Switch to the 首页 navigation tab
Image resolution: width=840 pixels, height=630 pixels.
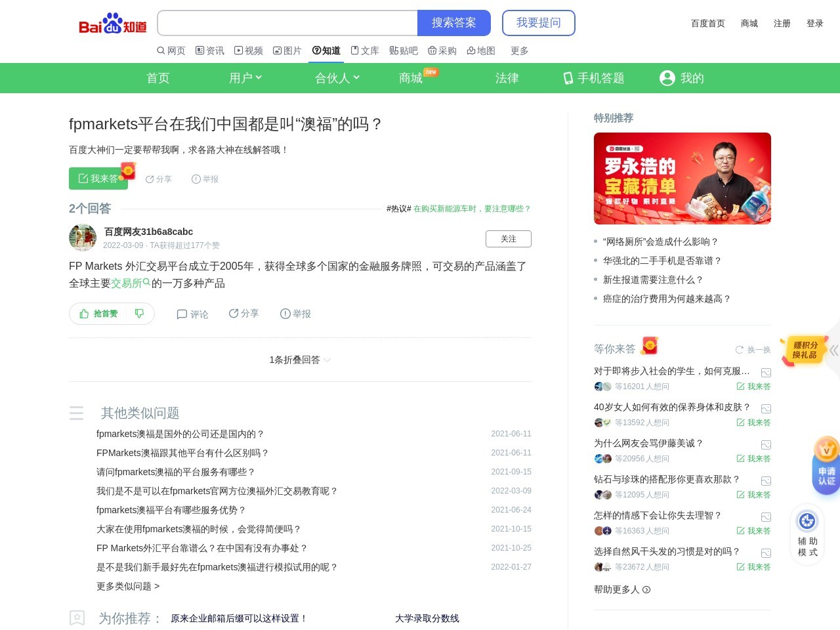click(157, 78)
